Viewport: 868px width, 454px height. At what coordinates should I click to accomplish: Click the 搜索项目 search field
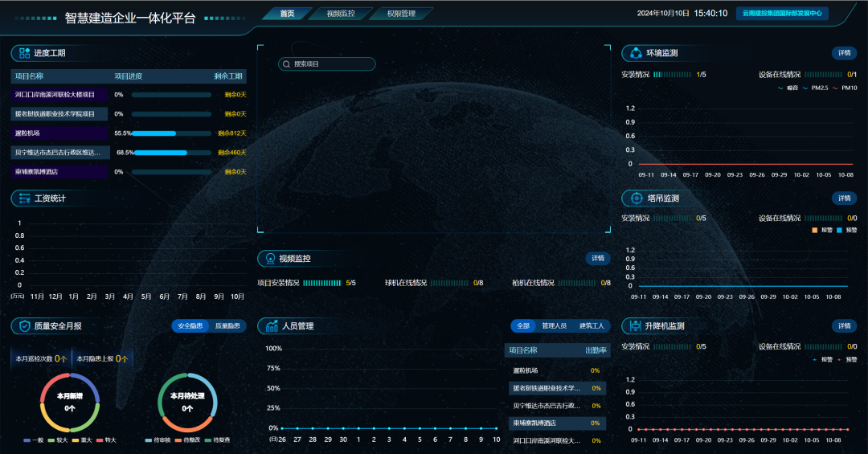pyautogui.click(x=327, y=64)
